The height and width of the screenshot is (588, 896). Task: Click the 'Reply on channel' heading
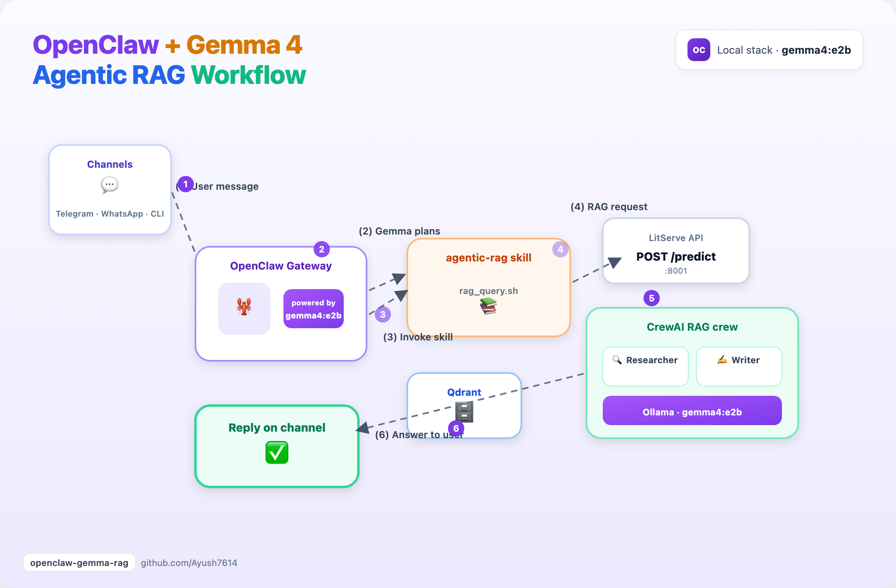coord(277,428)
